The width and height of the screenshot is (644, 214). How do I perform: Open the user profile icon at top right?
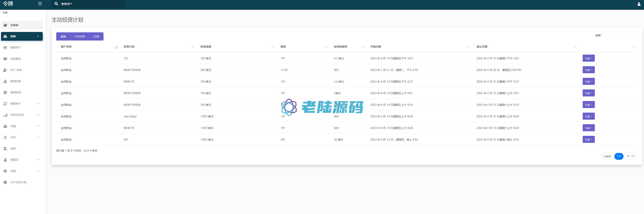coord(639,4)
